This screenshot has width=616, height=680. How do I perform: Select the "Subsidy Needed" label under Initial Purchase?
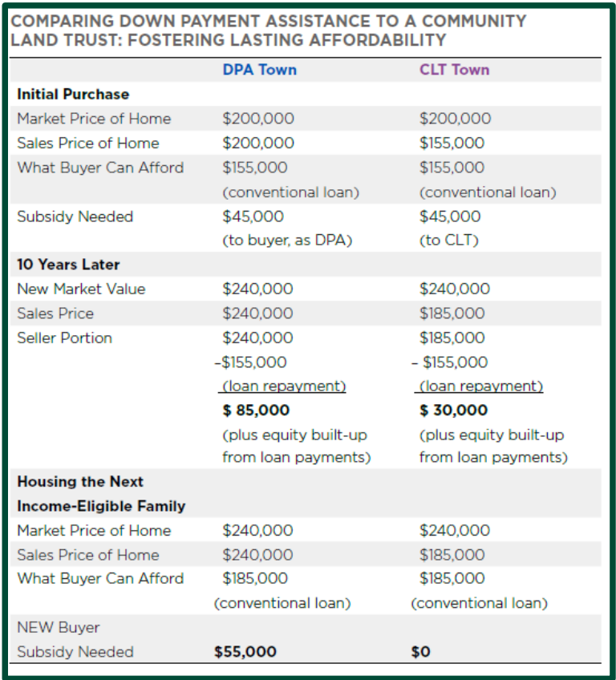(x=75, y=217)
